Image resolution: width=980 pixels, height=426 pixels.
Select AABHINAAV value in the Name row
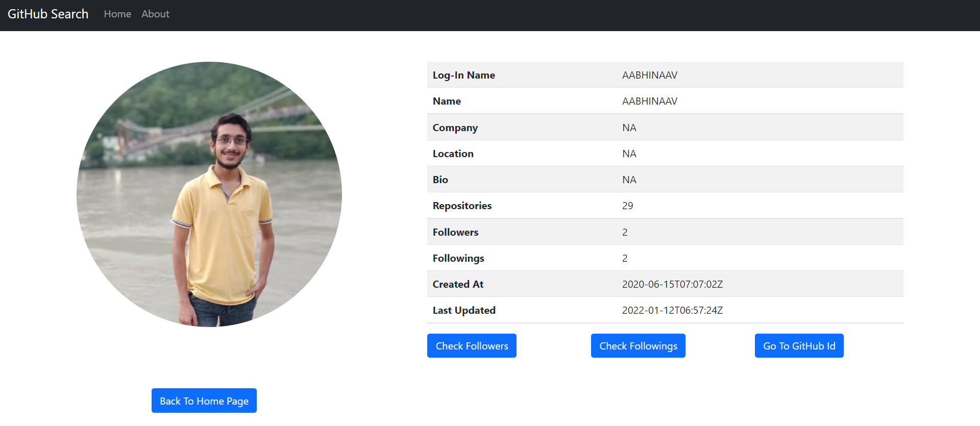pyautogui.click(x=650, y=101)
